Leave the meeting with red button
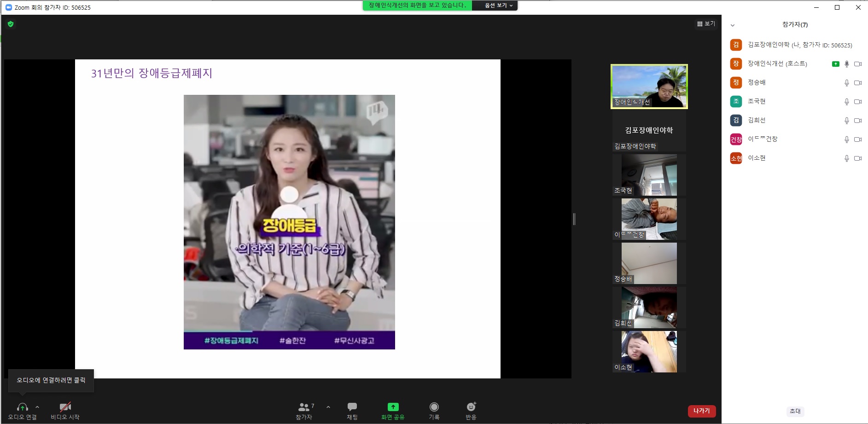 coord(702,411)
